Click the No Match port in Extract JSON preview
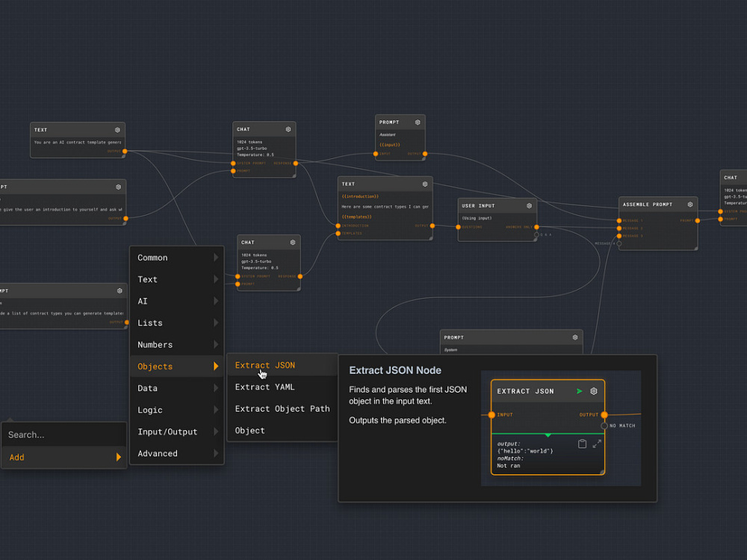Viewport: 747px width, 560px height. tap(604, 426)
